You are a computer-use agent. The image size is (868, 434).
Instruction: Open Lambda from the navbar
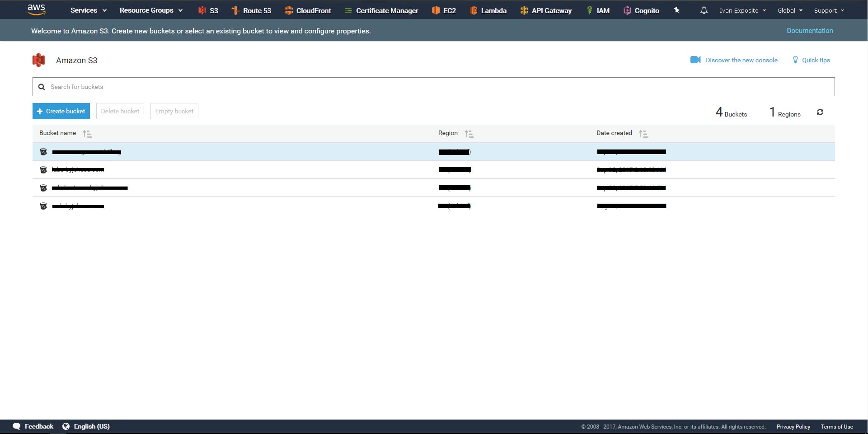tap(488, 10)
